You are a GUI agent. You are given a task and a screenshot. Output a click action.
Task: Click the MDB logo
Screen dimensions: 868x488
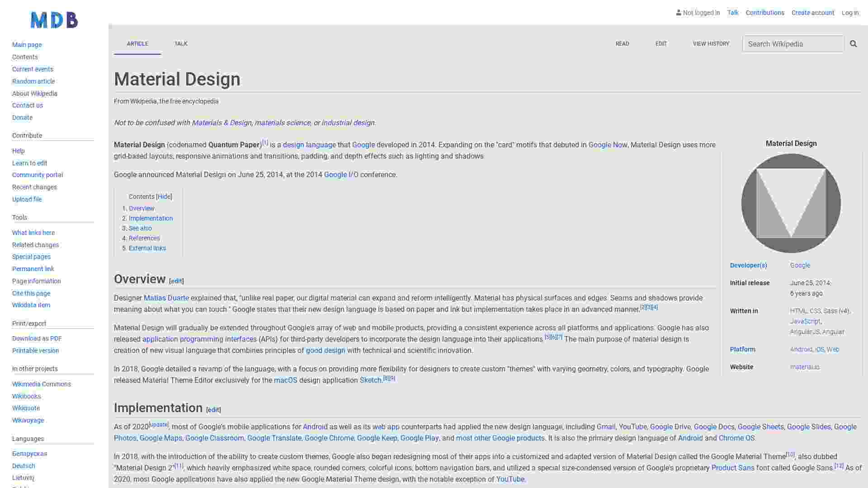coord(54,20)
